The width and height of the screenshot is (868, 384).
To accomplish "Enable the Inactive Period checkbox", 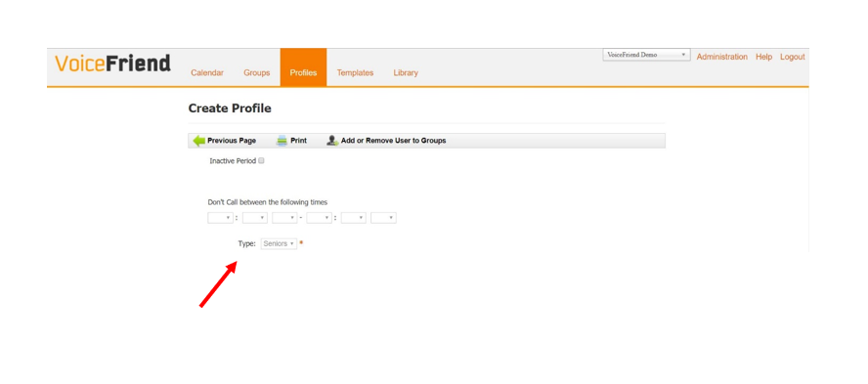I will coord(261,161).
